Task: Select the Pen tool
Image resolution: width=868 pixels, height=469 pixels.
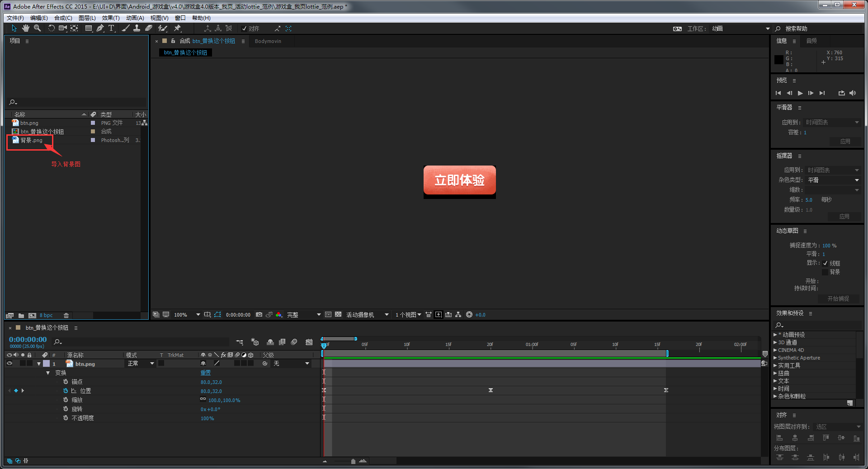Action: [100, 28]
